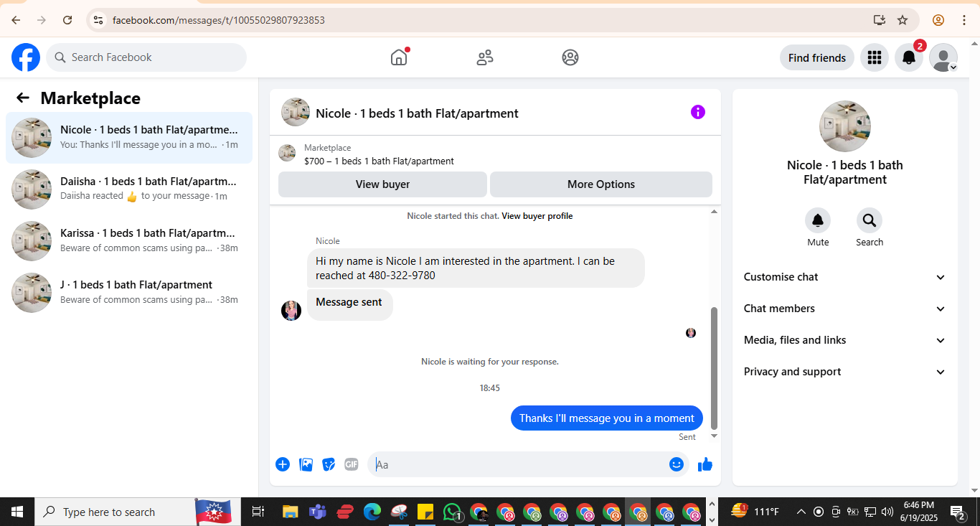This screenshot has width=980, height=526.
Task: Open the Karissa conversation
Action: pyautogui.click(x=129, y=241)
